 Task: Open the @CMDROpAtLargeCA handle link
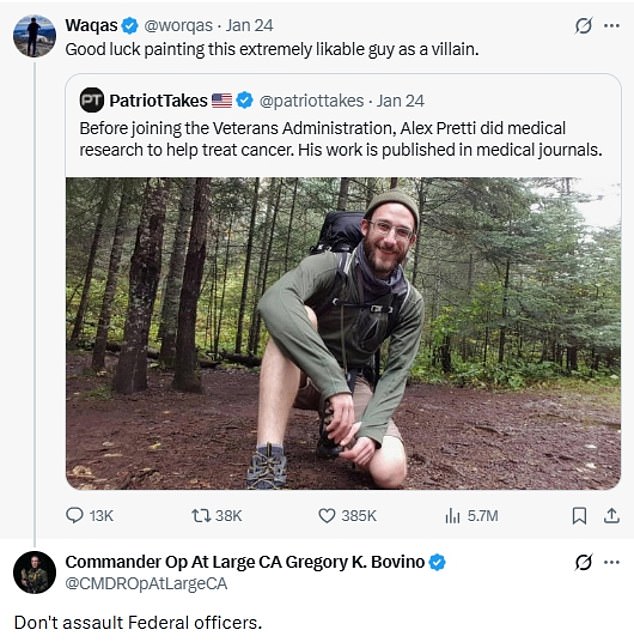(146, 583)
